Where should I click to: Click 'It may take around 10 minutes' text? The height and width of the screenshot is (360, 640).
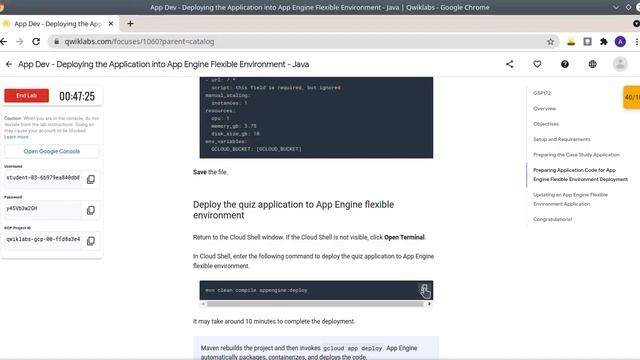pyautogui.click(x=274, y=322)
